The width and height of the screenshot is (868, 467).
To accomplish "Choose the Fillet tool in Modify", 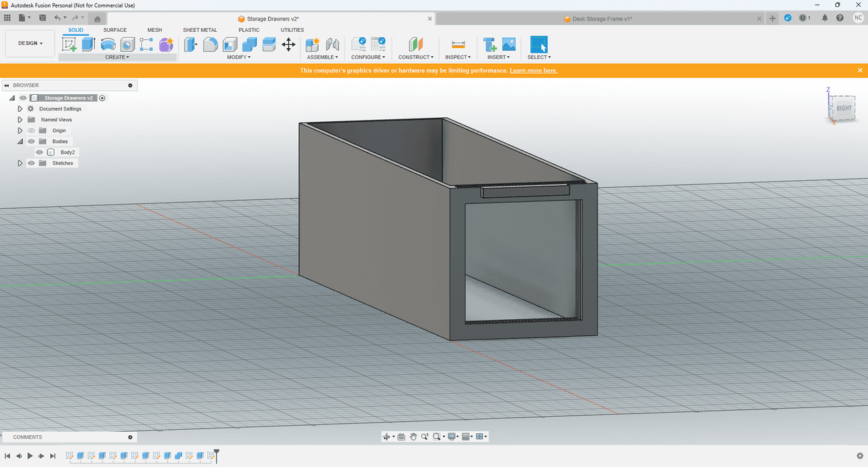I will (210, 45).
